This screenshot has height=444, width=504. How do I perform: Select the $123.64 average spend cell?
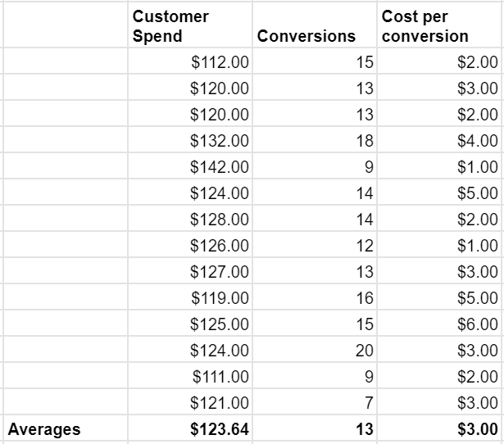[x=220, y=428]
